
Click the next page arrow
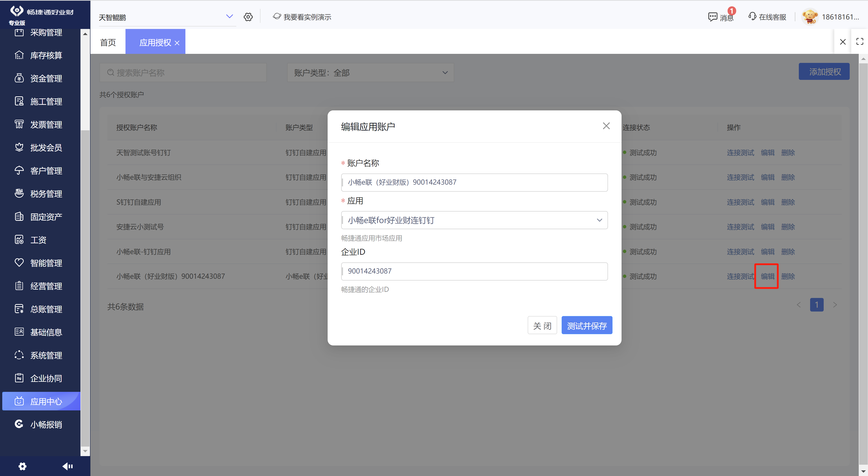click(835, 305)
